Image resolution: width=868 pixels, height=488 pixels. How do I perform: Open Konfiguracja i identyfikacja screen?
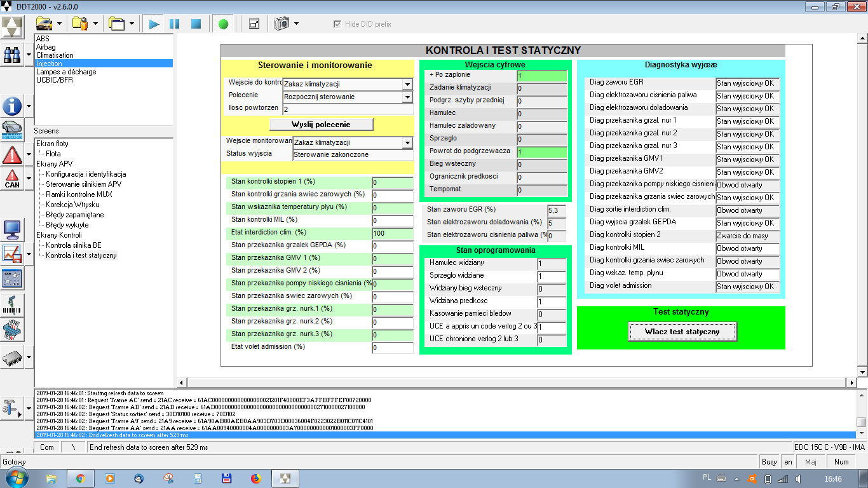tap(86, 174)
